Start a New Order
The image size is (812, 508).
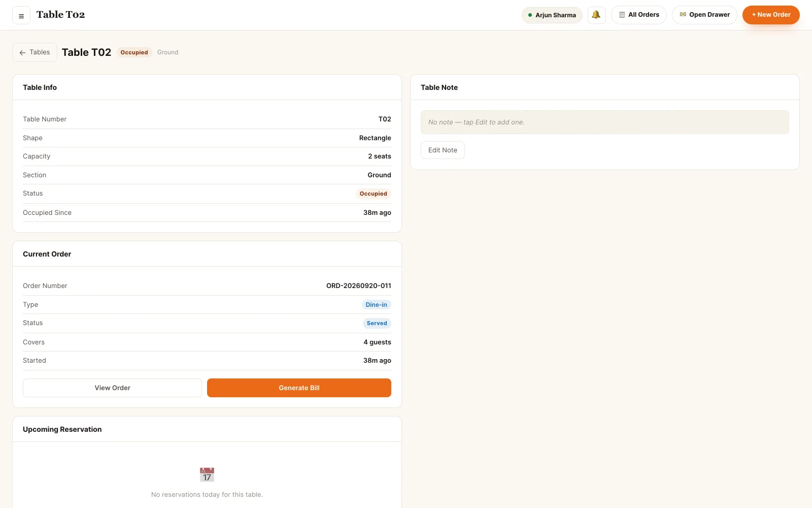tap(771, 15)
